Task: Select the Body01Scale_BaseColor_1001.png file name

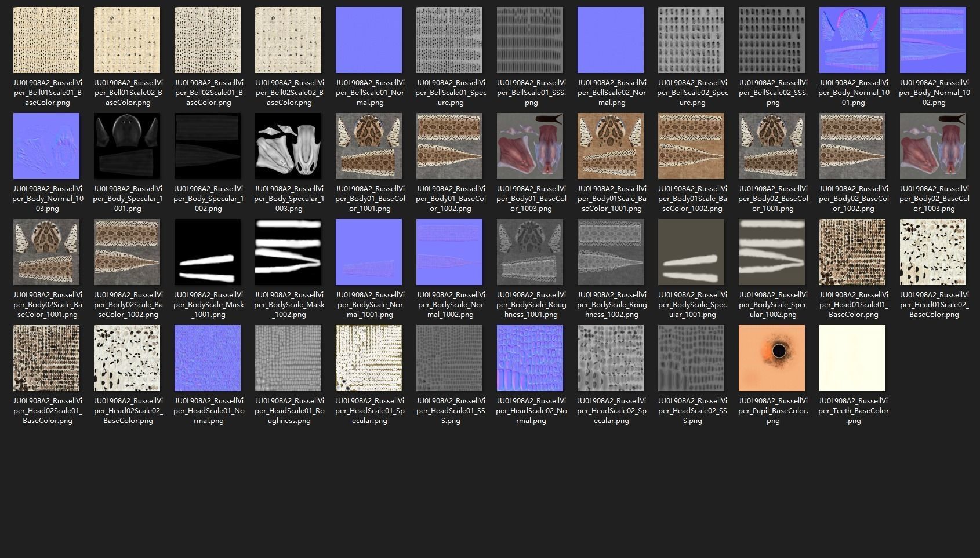Action: [x=611, y=199]
